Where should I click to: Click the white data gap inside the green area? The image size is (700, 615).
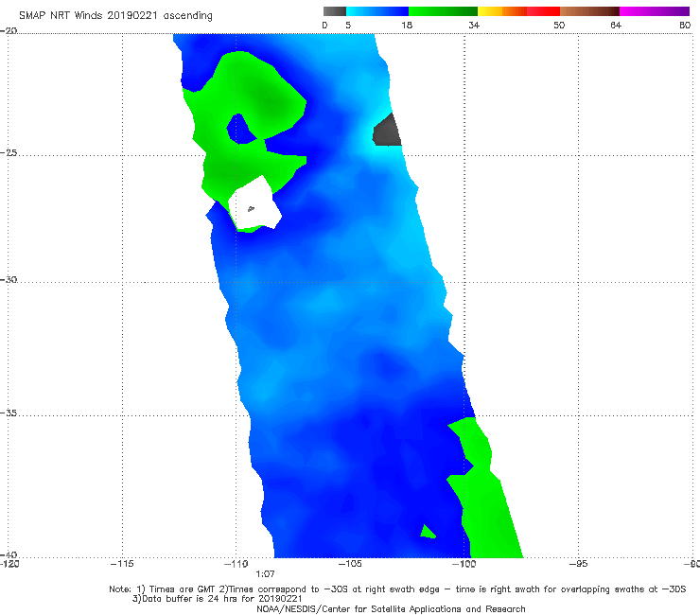(254, 202)
